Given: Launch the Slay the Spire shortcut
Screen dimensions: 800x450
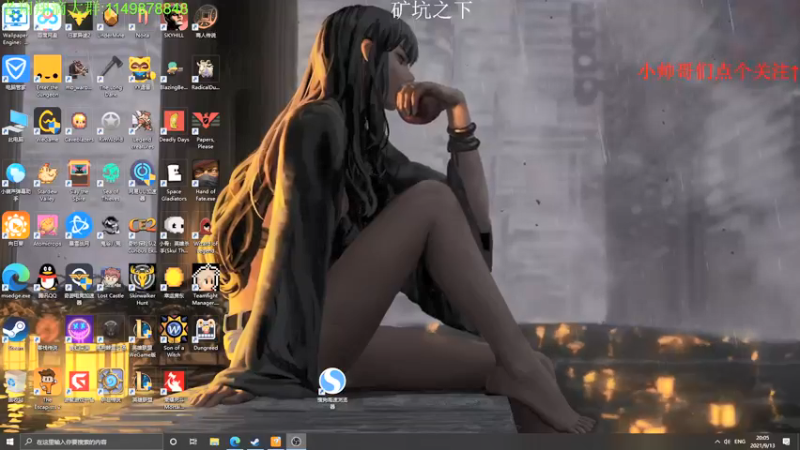Looking at the screenshot, I should 79,180.
